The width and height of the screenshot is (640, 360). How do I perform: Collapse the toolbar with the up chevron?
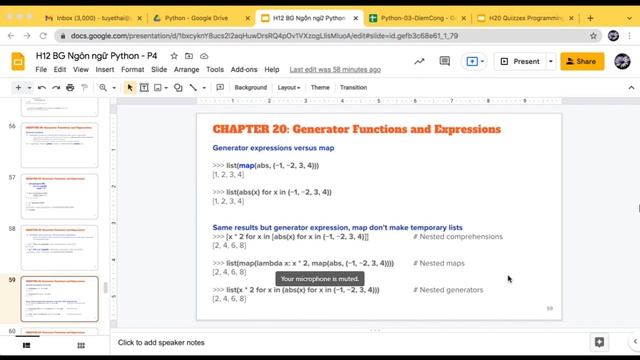pos(631,88)
